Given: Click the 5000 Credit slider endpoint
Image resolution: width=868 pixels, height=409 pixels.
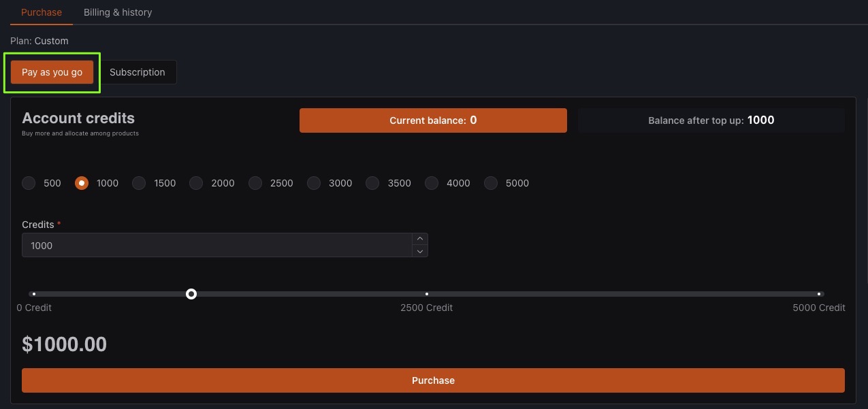Looking at the screenshot, I should click(x=819, y=294).
